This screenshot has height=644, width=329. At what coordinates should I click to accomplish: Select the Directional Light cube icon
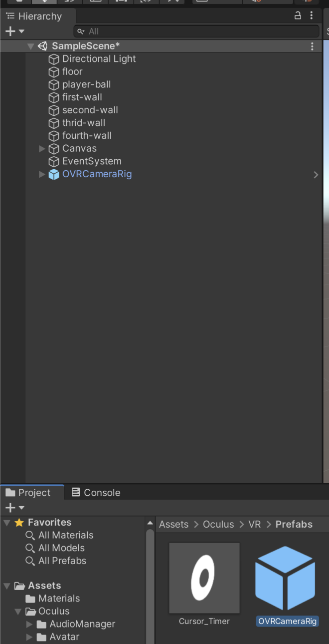pos(54,59)
